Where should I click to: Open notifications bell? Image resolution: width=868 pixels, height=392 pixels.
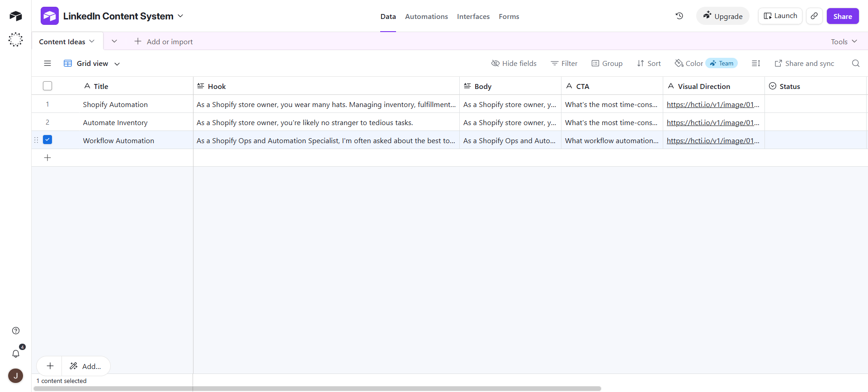click(x=16, y=354)
